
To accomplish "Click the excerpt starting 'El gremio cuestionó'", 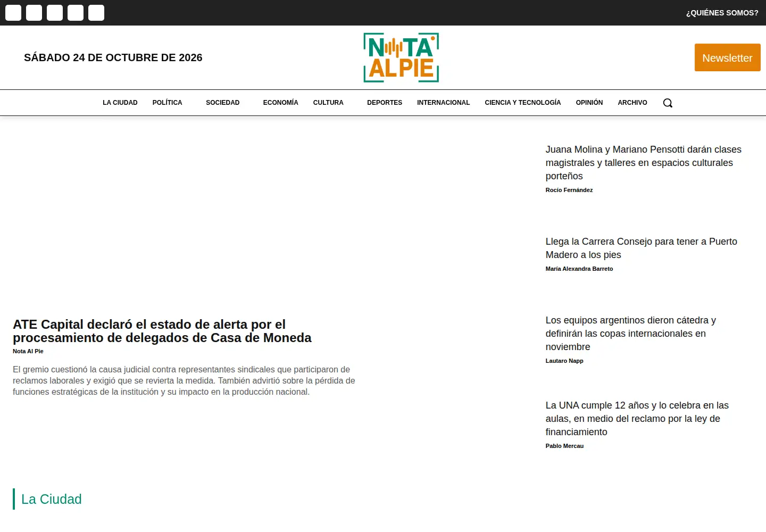I will 184,380.
